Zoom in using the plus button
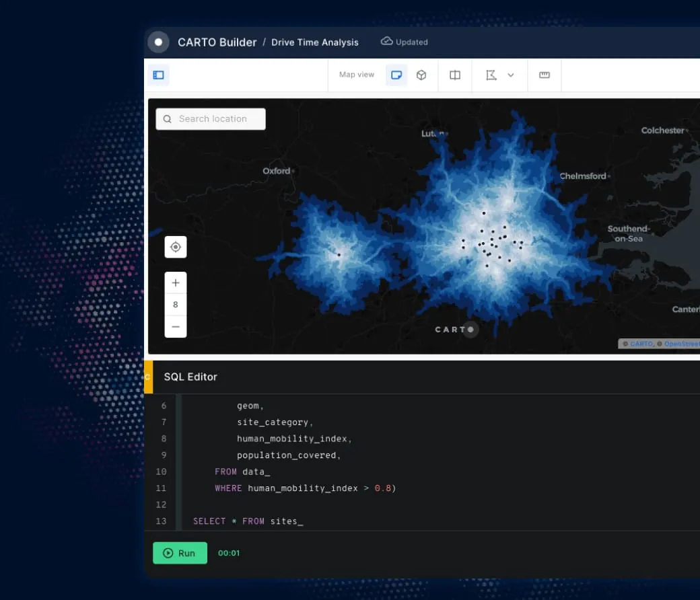Screen dimensions: 700x600 pos(176,283)
